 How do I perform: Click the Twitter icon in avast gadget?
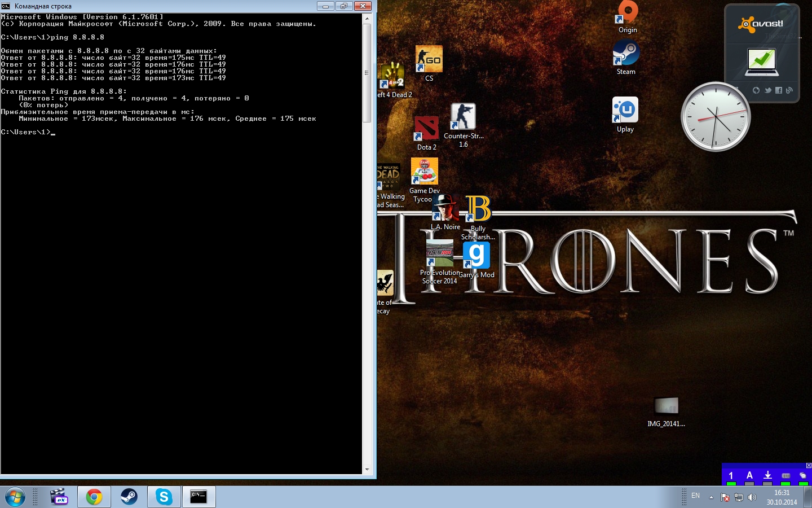point(768,90)
